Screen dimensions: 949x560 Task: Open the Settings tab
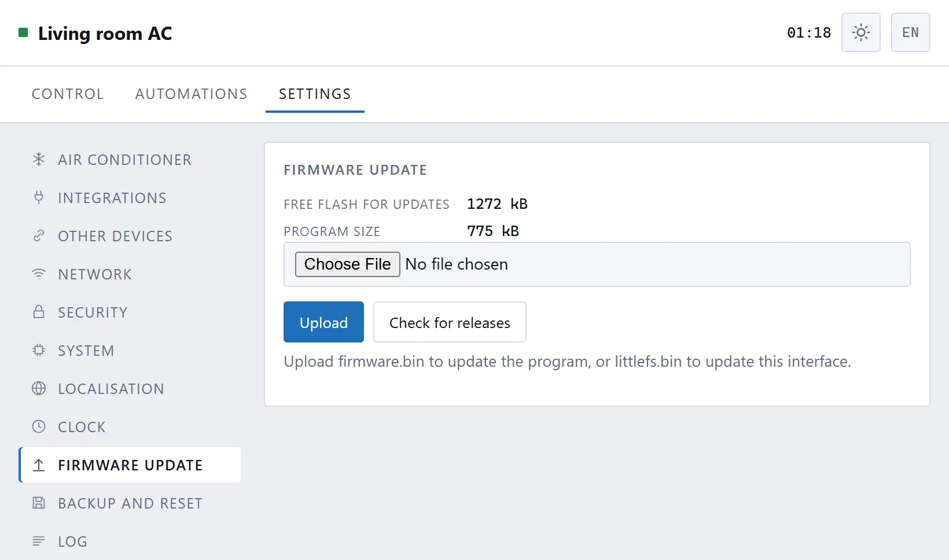(315, 94)
